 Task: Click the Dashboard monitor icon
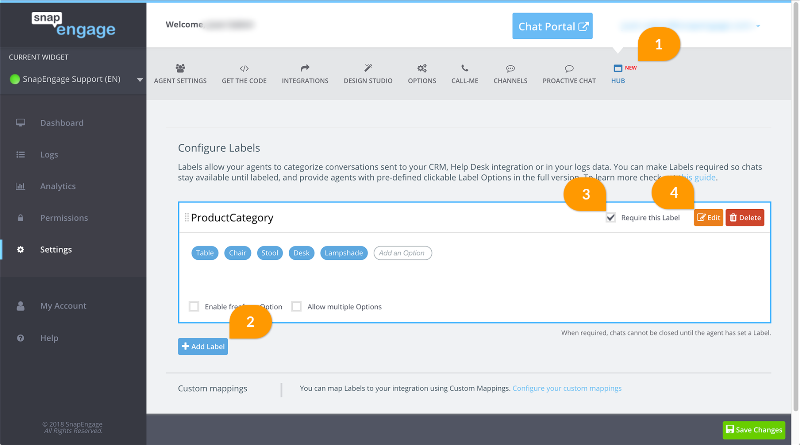20,122
